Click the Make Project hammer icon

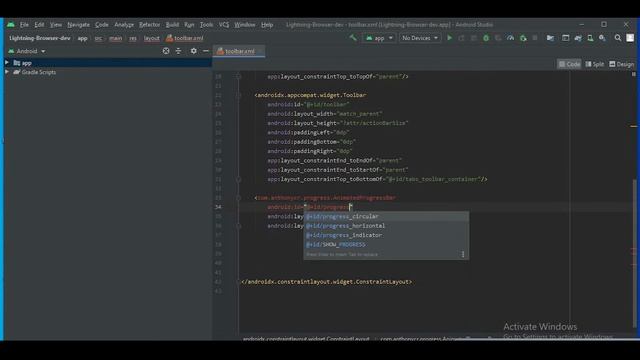[x=353, y=38]
